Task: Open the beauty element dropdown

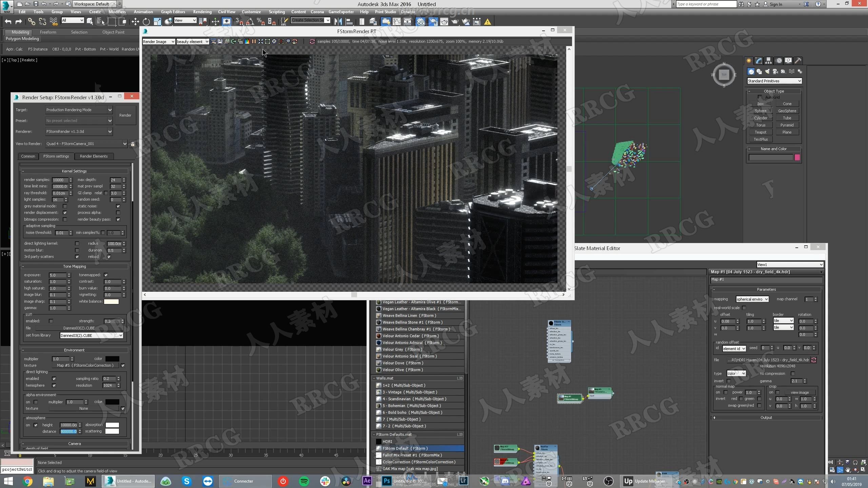Action: tap(193, 42)
